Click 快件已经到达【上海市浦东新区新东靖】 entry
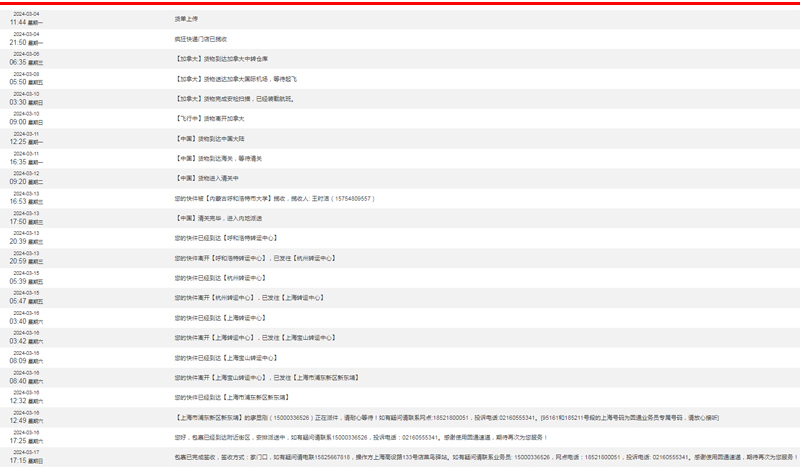Image resolution: width=800 pixels, height=467 pixels. [231, 397]
